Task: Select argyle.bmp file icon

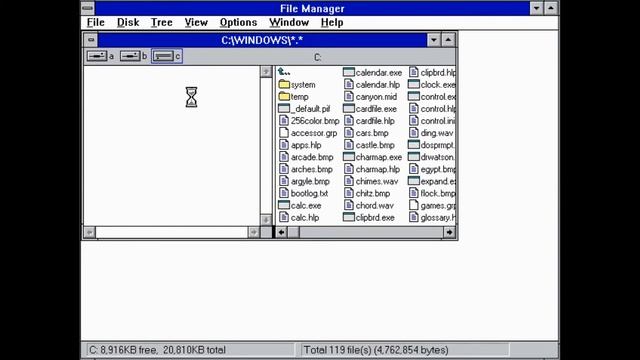Action: 284,181
